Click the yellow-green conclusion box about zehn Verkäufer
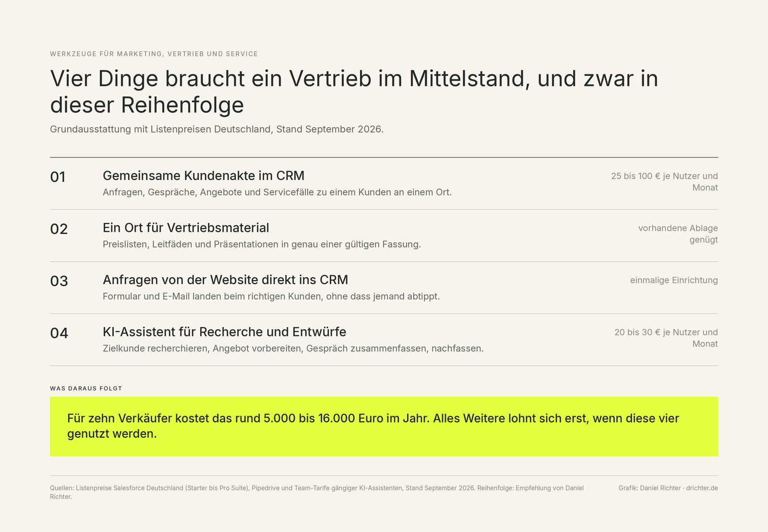The image size is (768, 532). [384, 426]
